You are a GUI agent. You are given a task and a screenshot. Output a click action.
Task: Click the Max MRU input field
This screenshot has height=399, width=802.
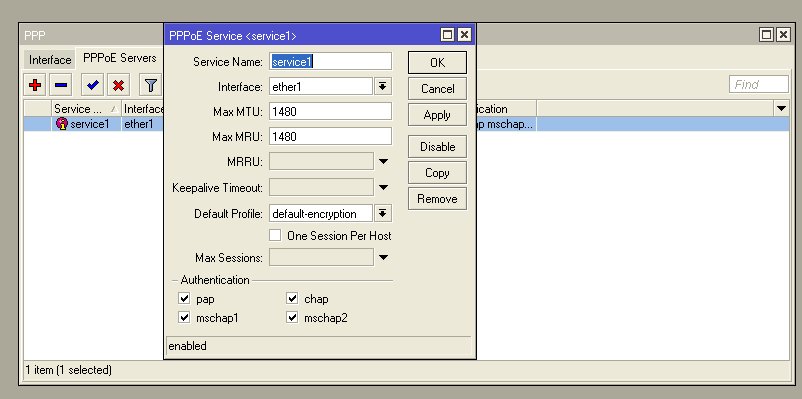(330, 137)
